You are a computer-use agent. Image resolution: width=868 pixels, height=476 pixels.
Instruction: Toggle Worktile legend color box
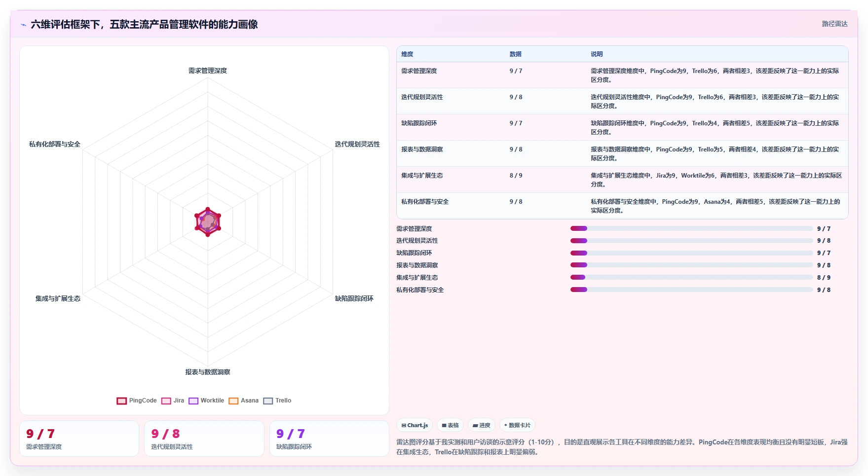[x=193, y=401]
